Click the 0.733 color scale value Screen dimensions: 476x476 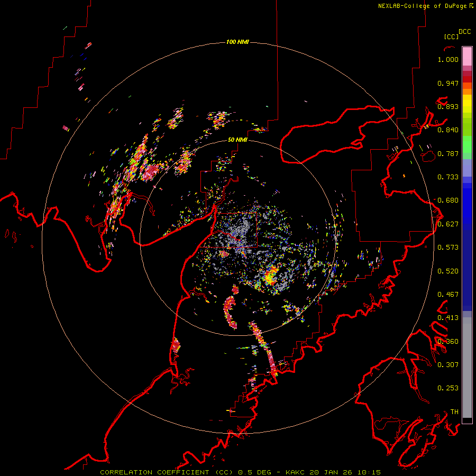[448, 177]
